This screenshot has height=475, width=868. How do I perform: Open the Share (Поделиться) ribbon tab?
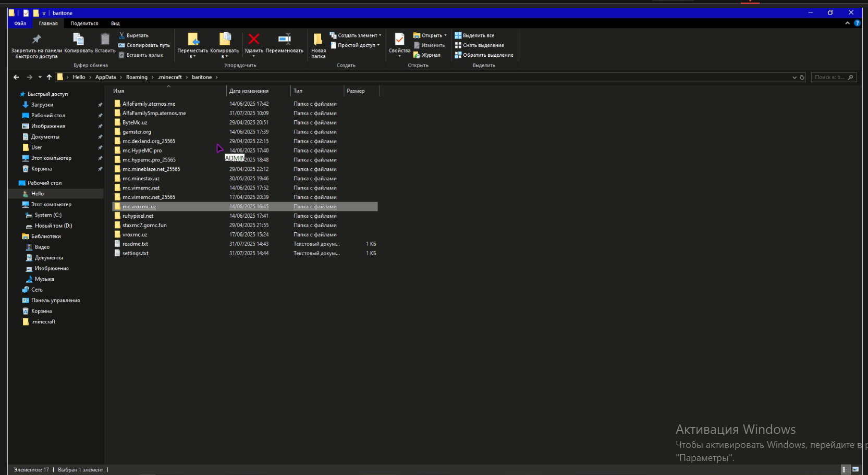tap(84, 23)
